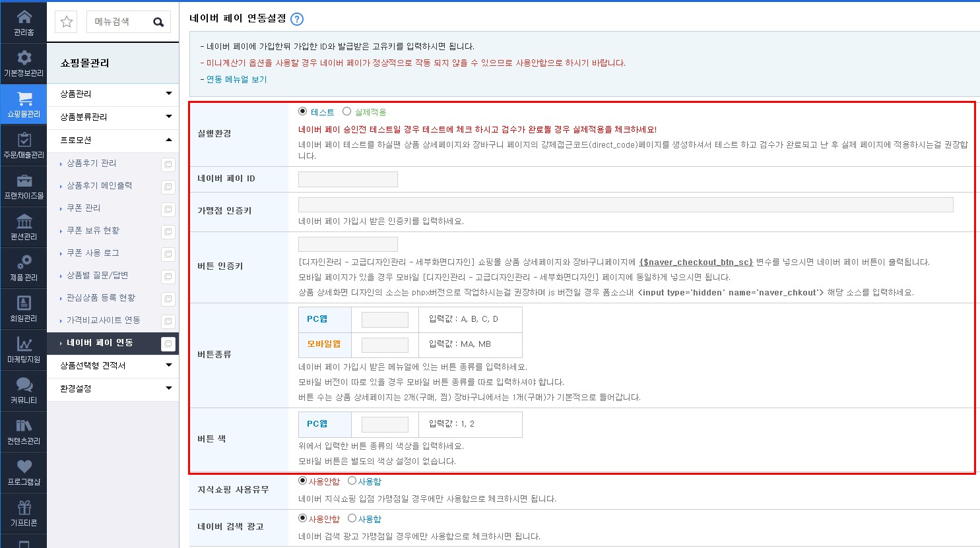Open 커뮤니티 chat bubbles icon

pyautogui.click(x=24, y=385)
